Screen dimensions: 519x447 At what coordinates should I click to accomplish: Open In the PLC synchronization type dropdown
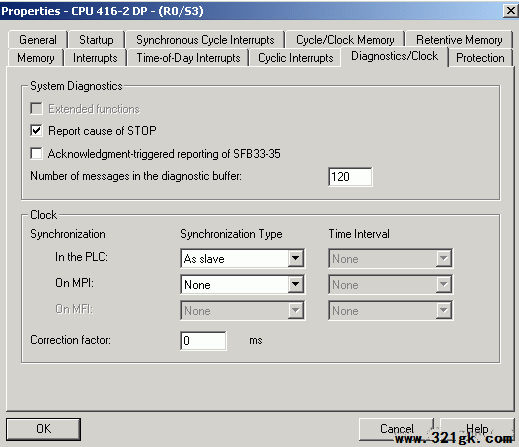point(242,259)
